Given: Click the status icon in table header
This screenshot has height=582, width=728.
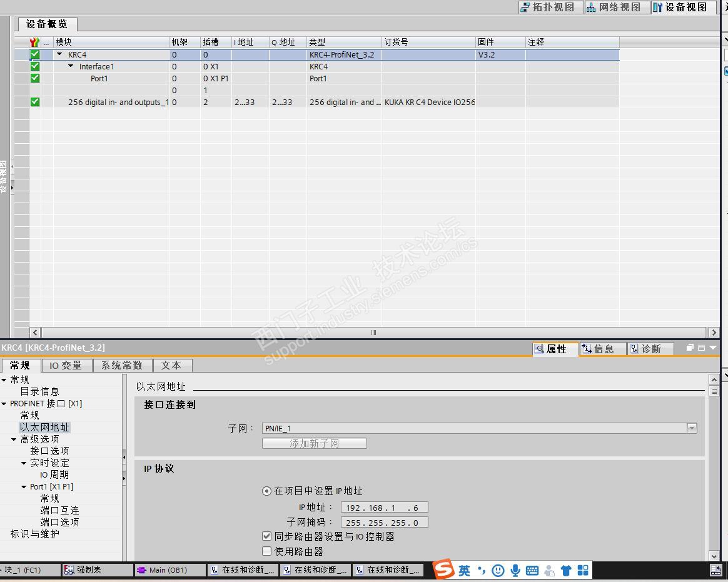Looking at the screenshot, I should point(34,43).
